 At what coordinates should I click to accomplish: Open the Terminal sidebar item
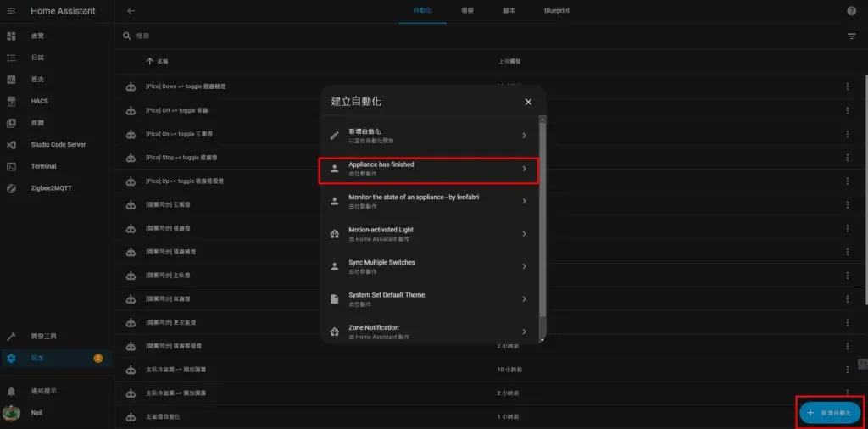tap(43, 166)
